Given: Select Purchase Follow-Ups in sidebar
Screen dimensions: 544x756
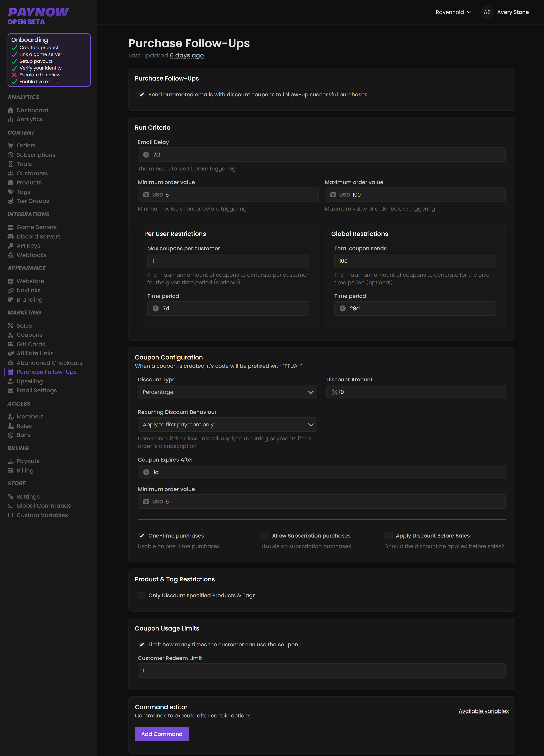Looking at the screenshot, I should coord(47,372).
